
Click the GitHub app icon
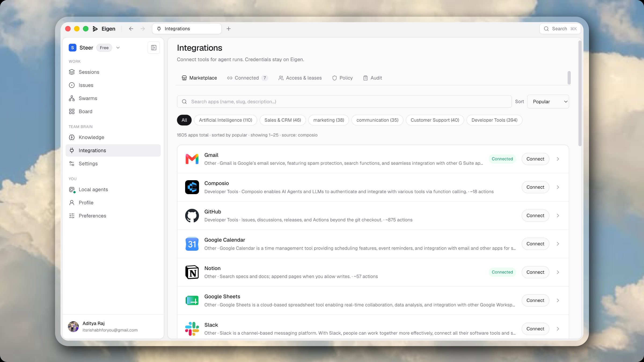[192, 216]
